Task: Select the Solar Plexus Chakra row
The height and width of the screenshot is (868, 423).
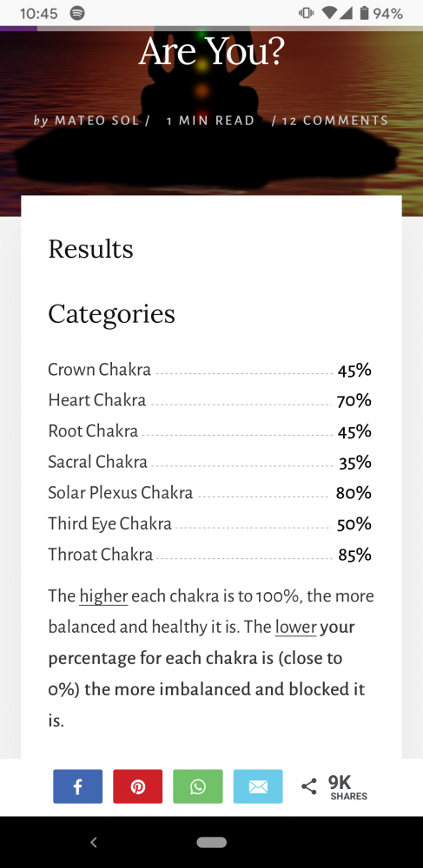Action: (210, 492)
